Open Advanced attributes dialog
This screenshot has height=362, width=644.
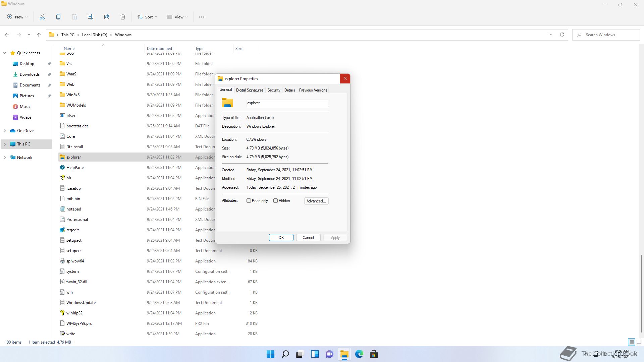click(x=316, y=201)
